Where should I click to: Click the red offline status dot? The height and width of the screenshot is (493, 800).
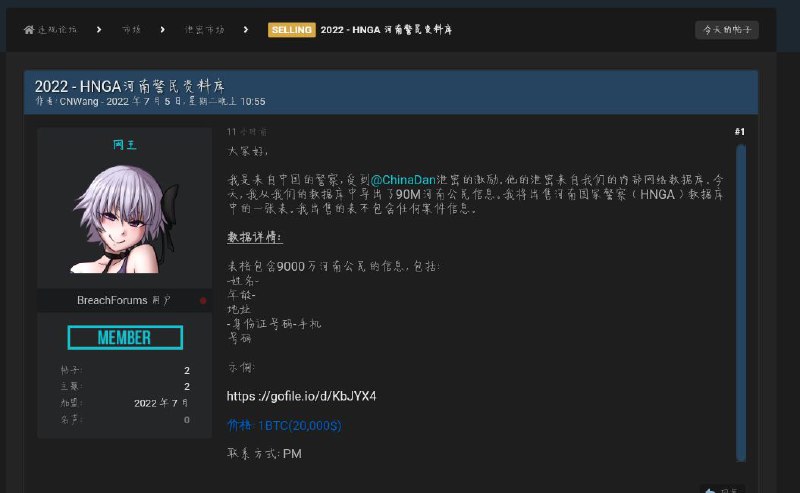point(203,300)
